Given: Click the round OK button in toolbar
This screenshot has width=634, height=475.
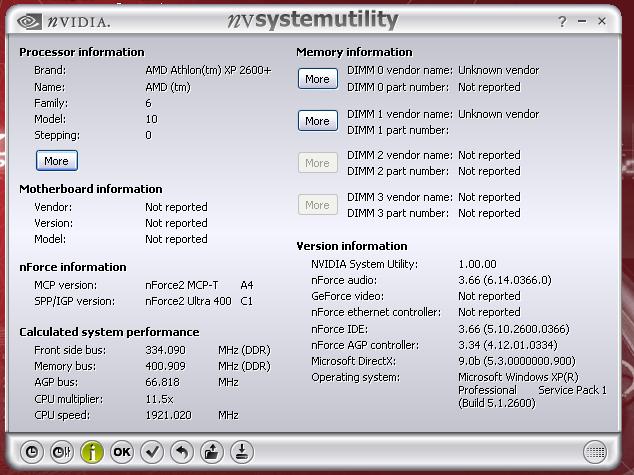Looking at the screenshot, I should coord(122,452).
